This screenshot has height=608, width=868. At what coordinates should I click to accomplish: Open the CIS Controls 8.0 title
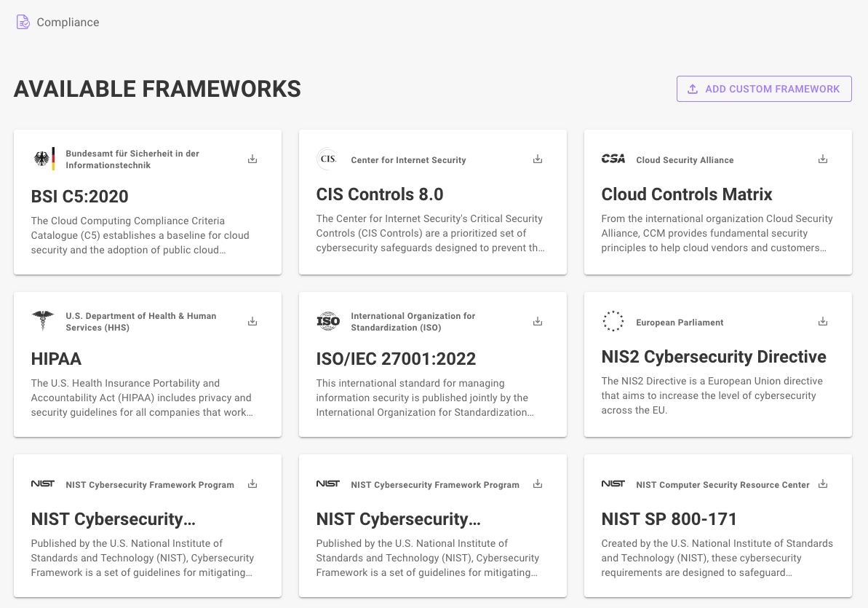coord(380,194)
